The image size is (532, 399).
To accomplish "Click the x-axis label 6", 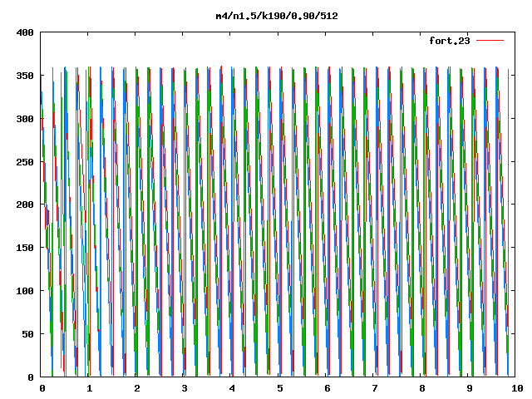I will [327, 388].
